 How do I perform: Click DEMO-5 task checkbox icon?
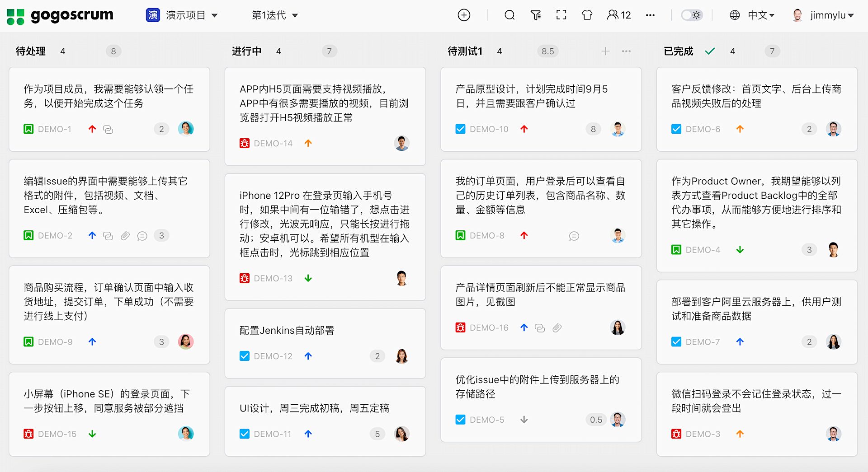coord(461,420)
